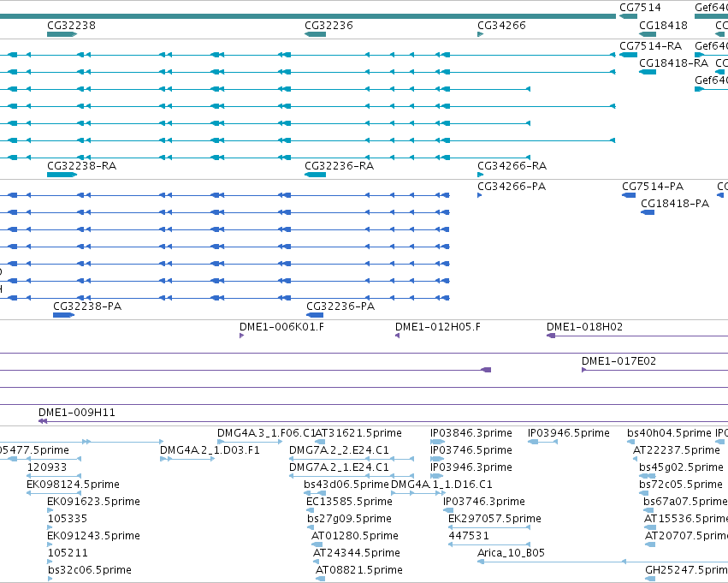
Task: Select the AT20707.5prime EST label
Action: (687, 536)
